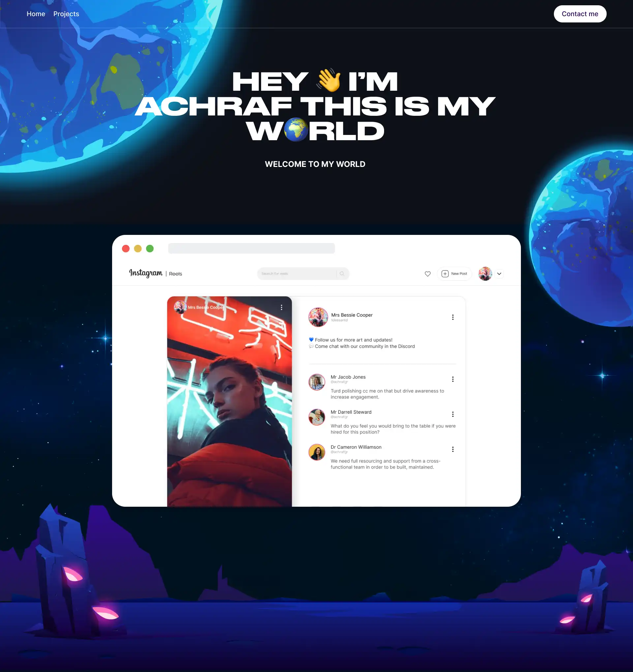Click the Projects navigation link
The image size is (633, 672).
(66, 14)
